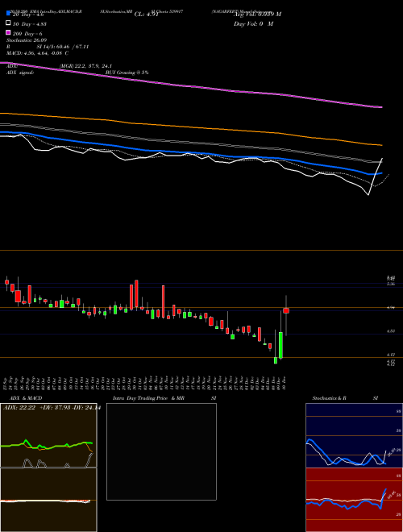Click the 'MACD: 4.56, 4.64, -0.08 C' line
The image size is (403, 532).
(38, 53)
